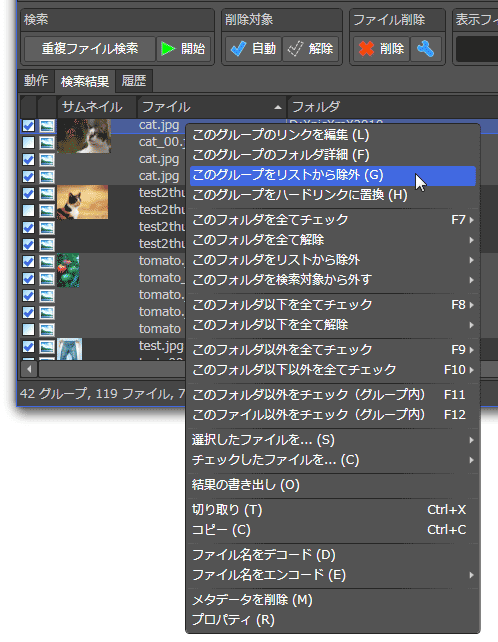Screen dimensions: 498x642
Task: Switch to the 履歴 tab
Action: point(134,81)
